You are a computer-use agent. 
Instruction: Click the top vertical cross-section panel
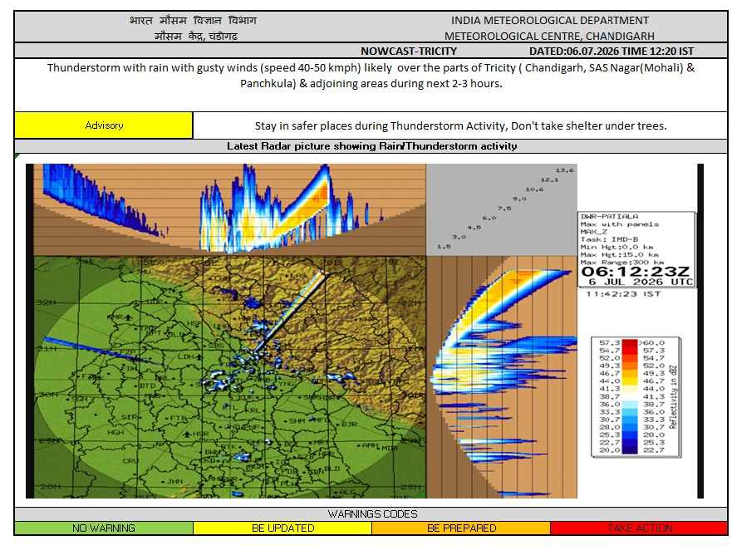(x=229, y=209)
